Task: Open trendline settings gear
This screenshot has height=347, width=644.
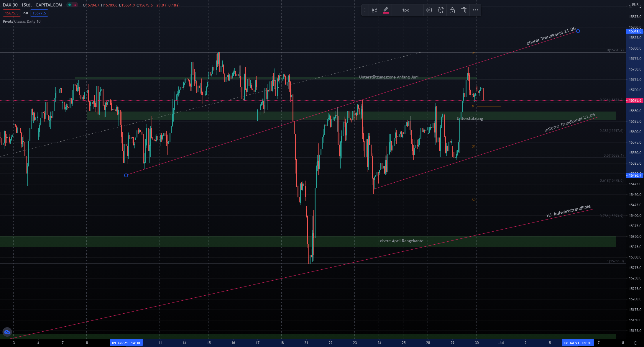Action: 429,10
